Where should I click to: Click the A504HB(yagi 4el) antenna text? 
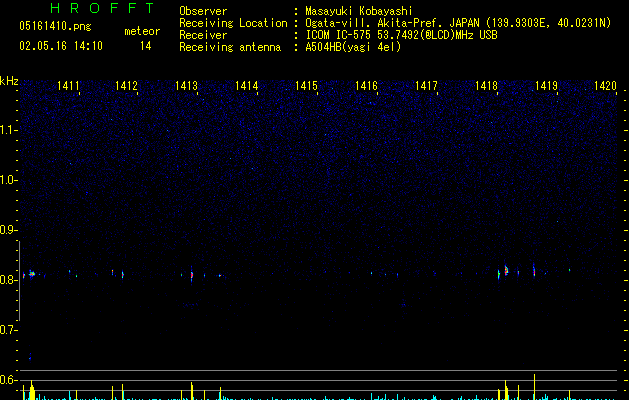pos(353,47)
